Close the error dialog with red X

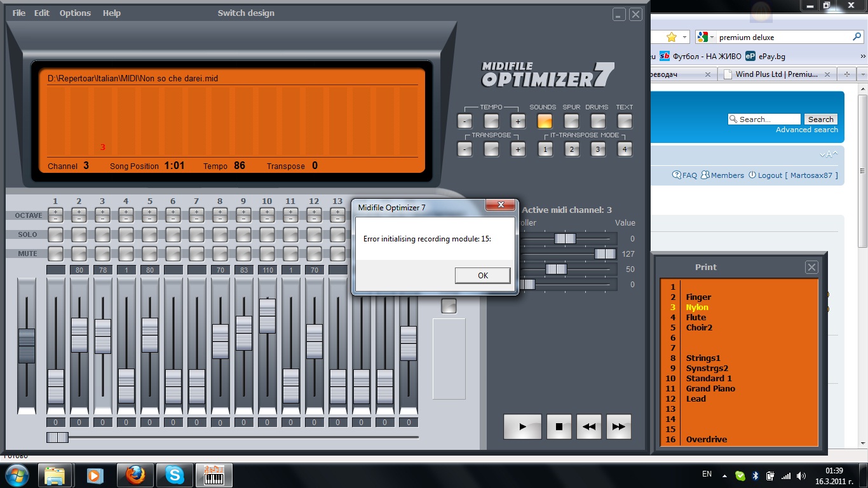point(501,205)
